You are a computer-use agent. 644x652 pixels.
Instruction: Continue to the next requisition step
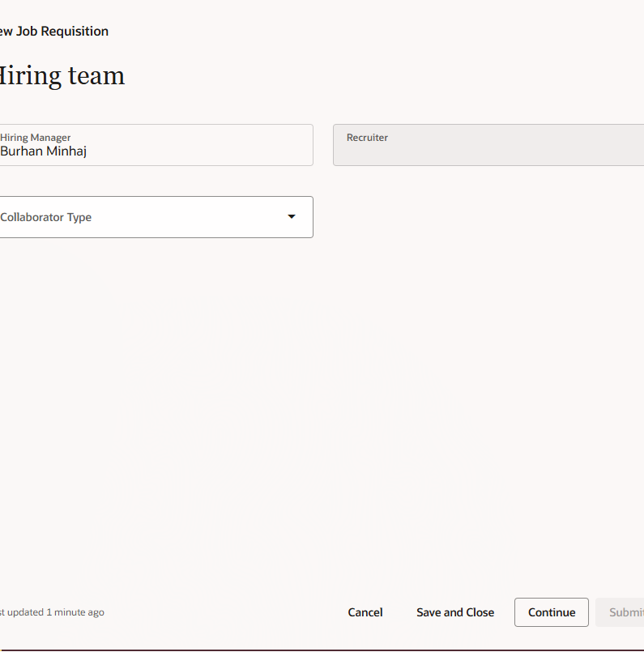(551, 612)
